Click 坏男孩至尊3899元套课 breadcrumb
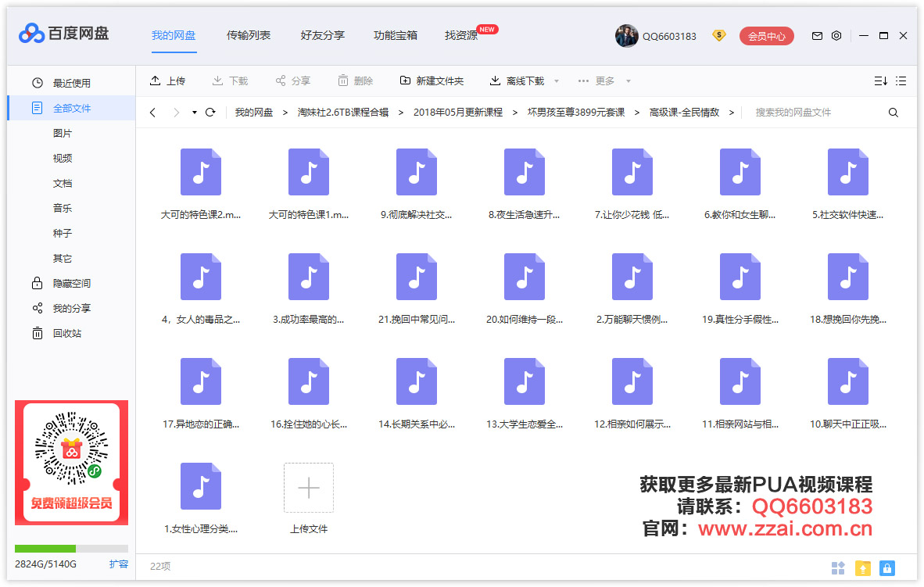The image size is (924, 587). click(575, 113)
